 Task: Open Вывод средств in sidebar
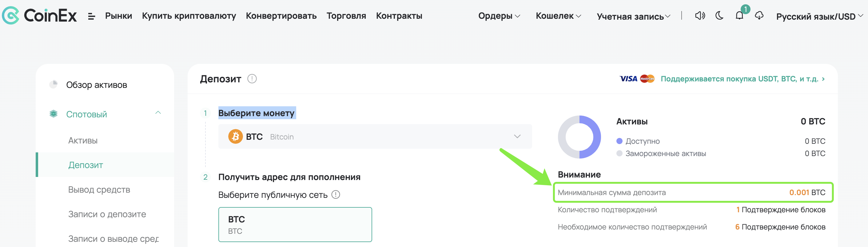point(99,190)
